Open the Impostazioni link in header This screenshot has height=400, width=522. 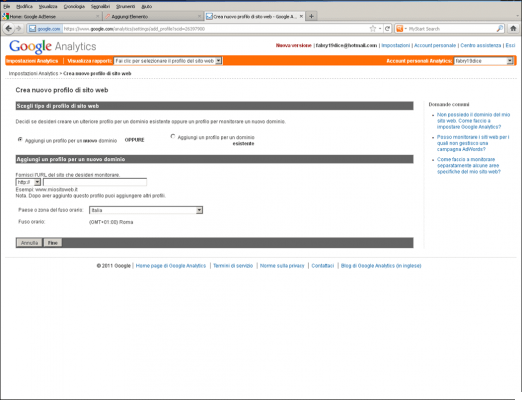(396, 45)
